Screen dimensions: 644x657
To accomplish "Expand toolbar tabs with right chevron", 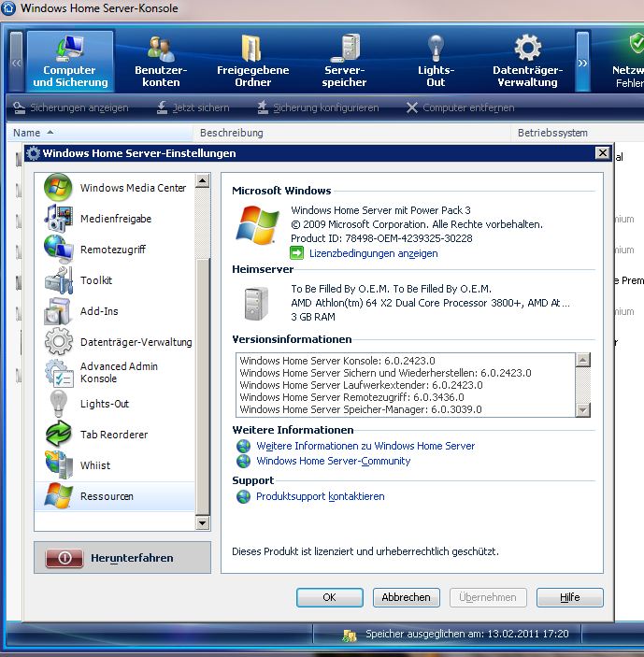I will 582,63.
